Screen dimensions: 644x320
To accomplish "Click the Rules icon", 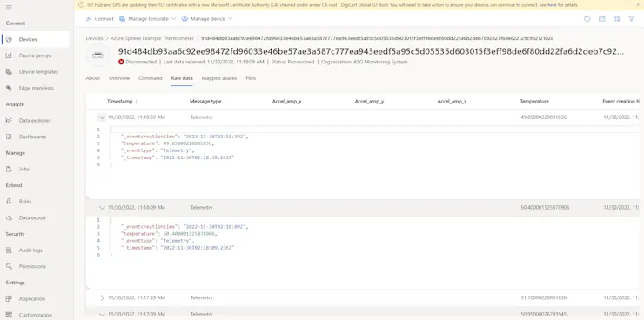I will click(9, 202).
